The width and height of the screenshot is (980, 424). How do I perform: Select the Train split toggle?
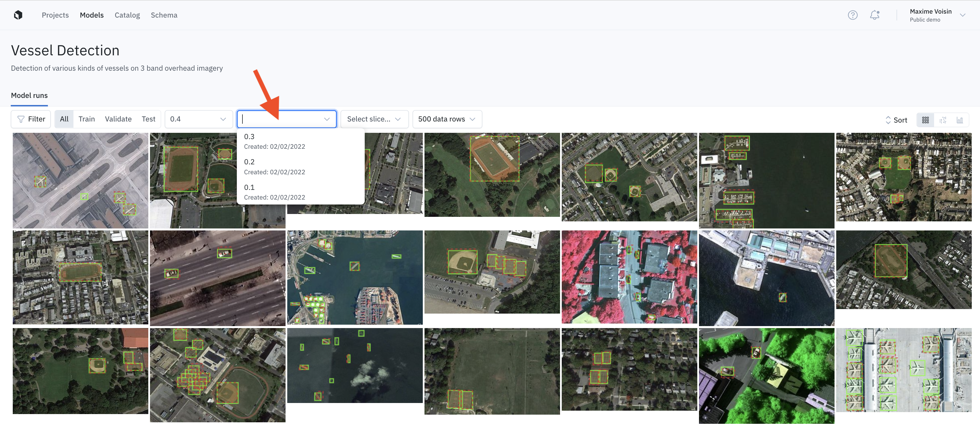click(x=86, y=119)
